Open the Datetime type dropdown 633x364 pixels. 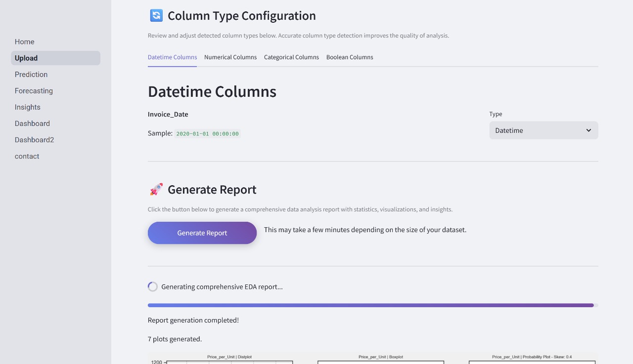click(543, 130)
